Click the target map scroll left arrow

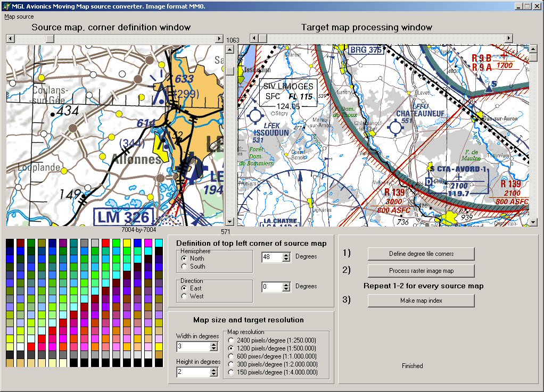(x=254, y=38)
